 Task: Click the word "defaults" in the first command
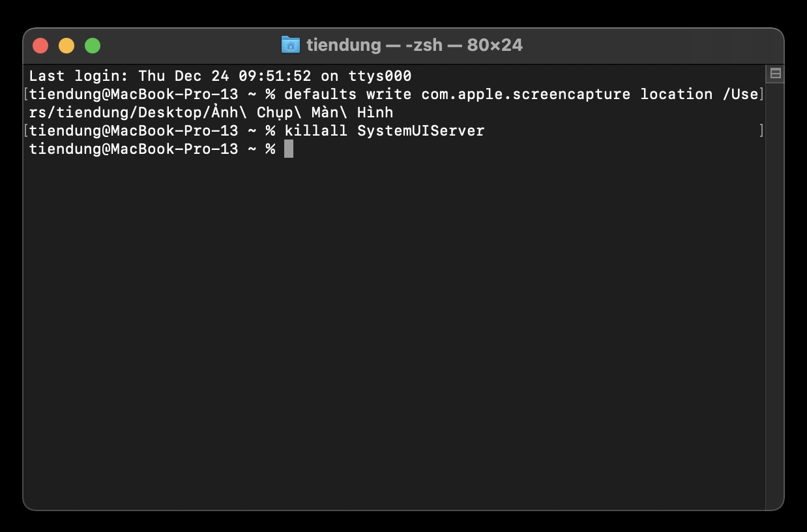pyautogui.click(x=320, y=94)
